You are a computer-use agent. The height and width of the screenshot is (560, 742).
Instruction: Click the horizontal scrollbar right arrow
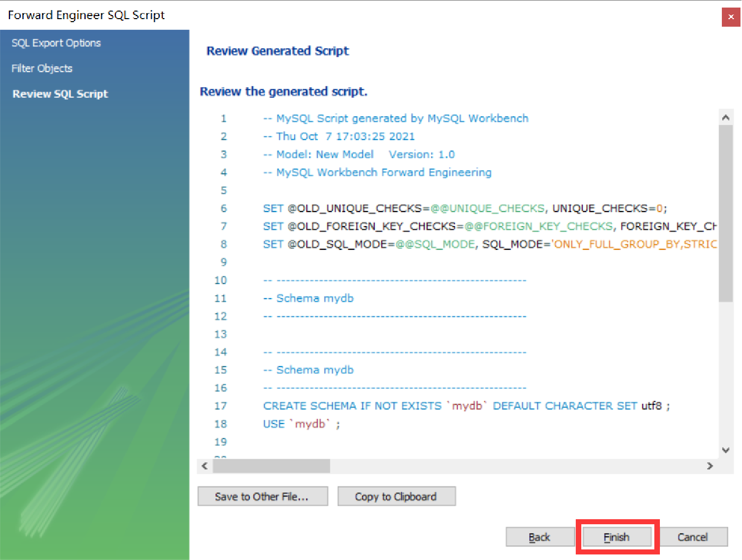coord(711,466)
